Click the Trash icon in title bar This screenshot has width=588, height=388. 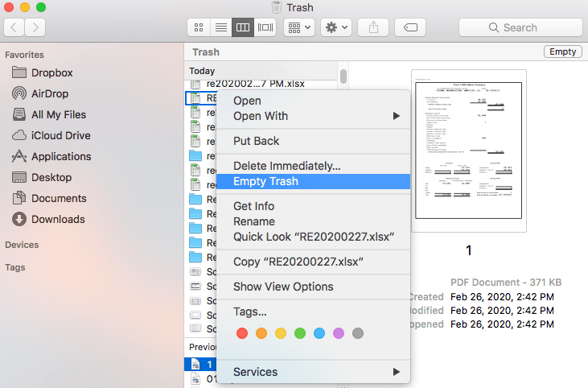coord(277,7)
